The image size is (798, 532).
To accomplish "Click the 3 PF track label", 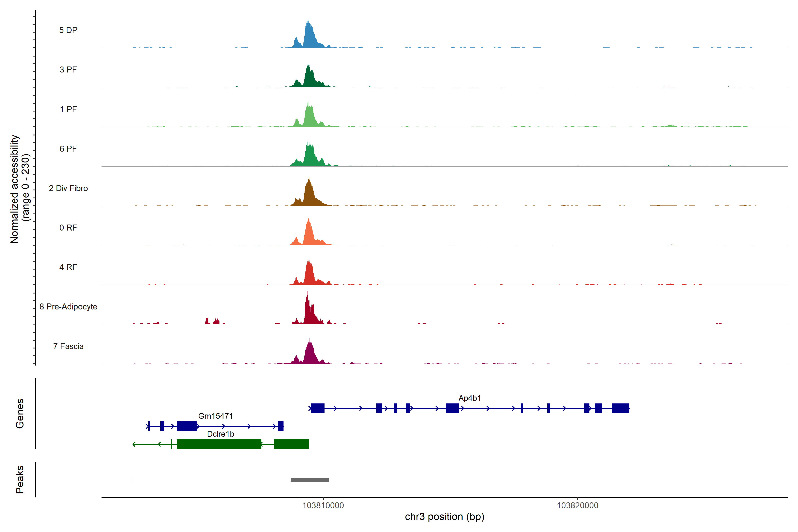I will click(x=68, y=70).
